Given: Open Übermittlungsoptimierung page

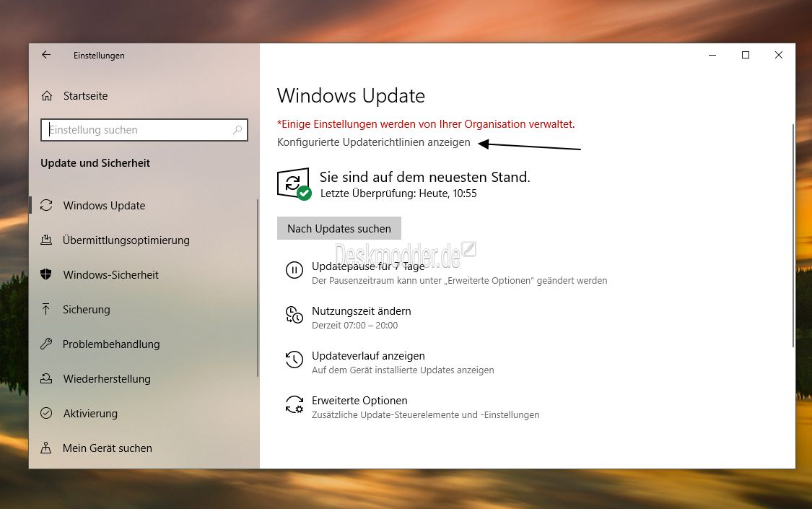Looking at the screenshot, I should click(126, 240).
